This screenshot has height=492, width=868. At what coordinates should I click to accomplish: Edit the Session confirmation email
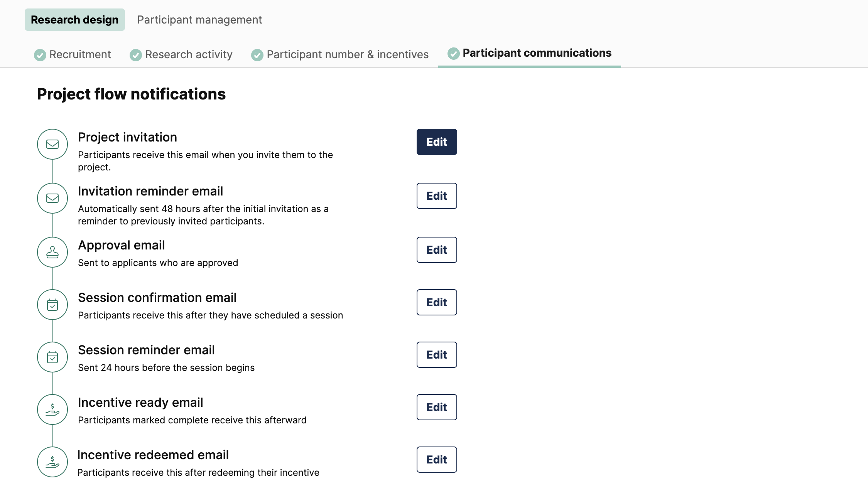pyautogui.click(x=437, y=302)
